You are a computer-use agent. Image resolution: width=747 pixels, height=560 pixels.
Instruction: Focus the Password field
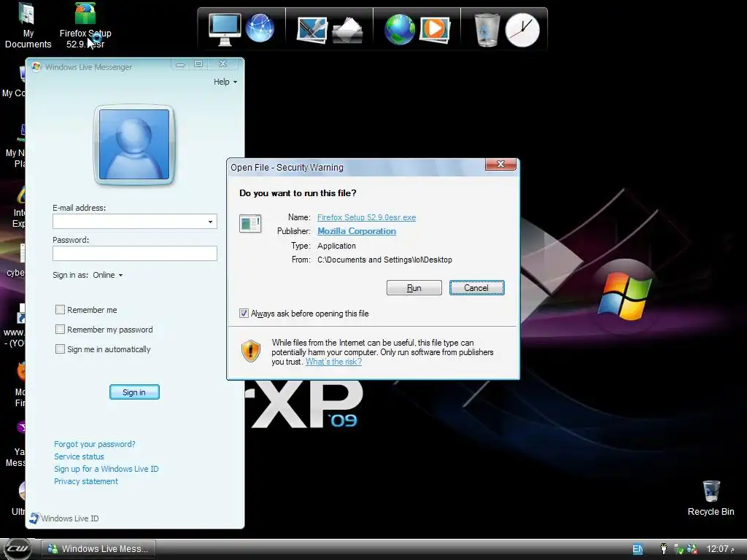[135, 253]
